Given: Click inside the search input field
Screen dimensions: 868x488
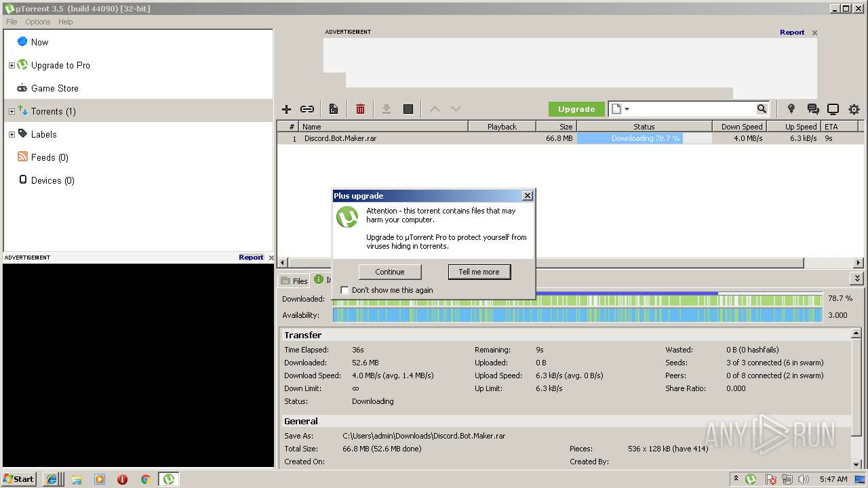Looking at the screenshot, I should coord(694,109).
